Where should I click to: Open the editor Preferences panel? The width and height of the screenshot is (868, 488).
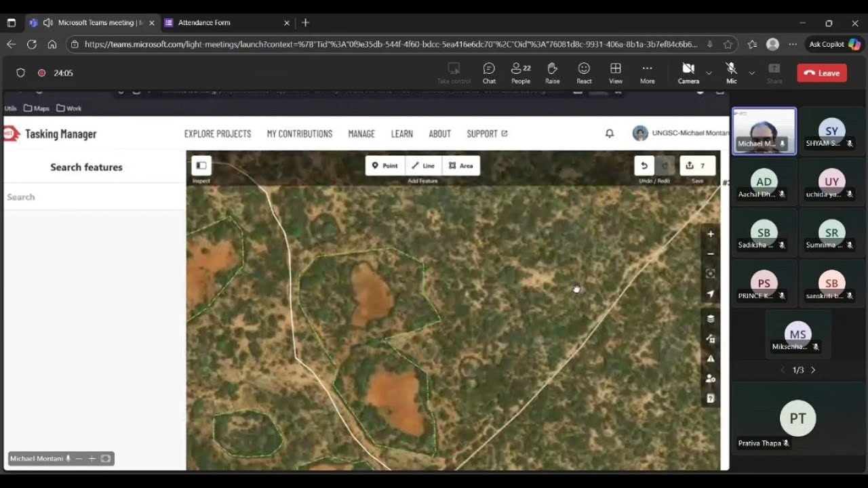tap(711, 378)
